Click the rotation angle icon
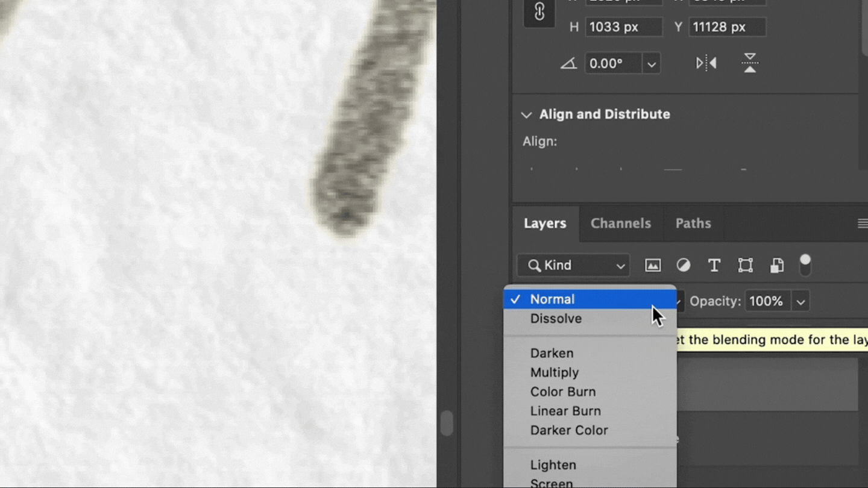This screenshot has height=488, width=868. [x=570, y=63]
